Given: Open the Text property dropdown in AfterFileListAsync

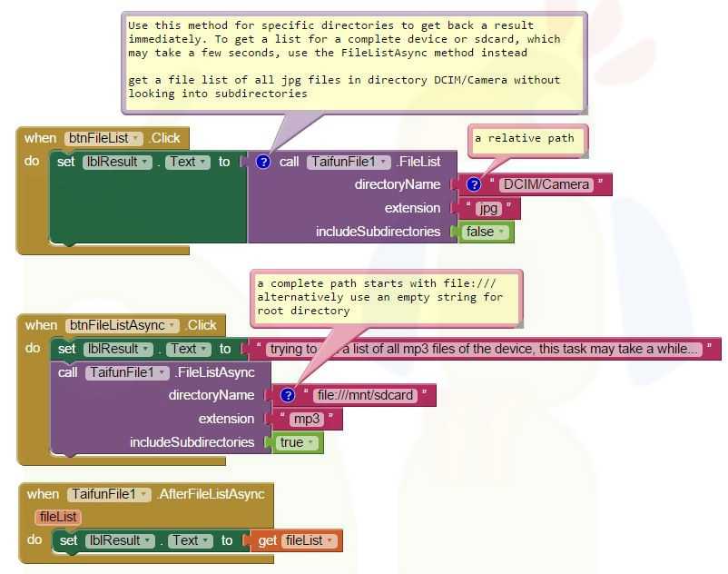Looking at the screenshot, I should tap(188, 540).
